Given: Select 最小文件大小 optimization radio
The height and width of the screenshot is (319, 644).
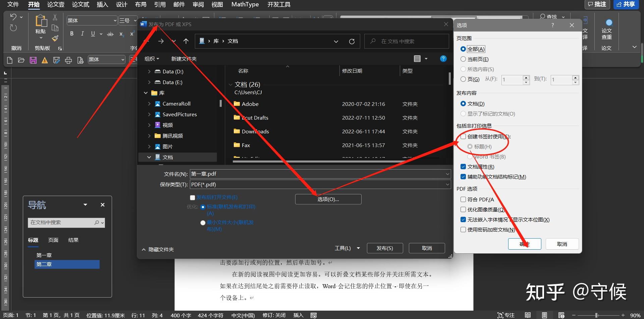Looking at the screenshot, I should (203, 223).
